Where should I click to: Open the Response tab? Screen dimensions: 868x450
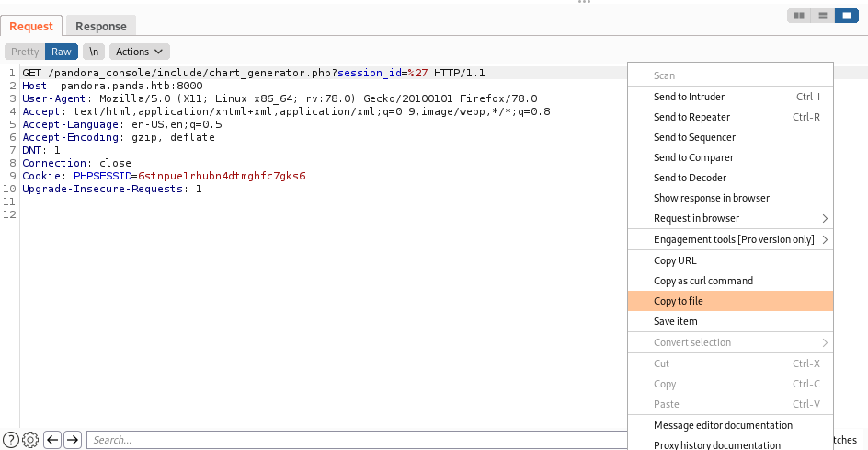point(101,26)
